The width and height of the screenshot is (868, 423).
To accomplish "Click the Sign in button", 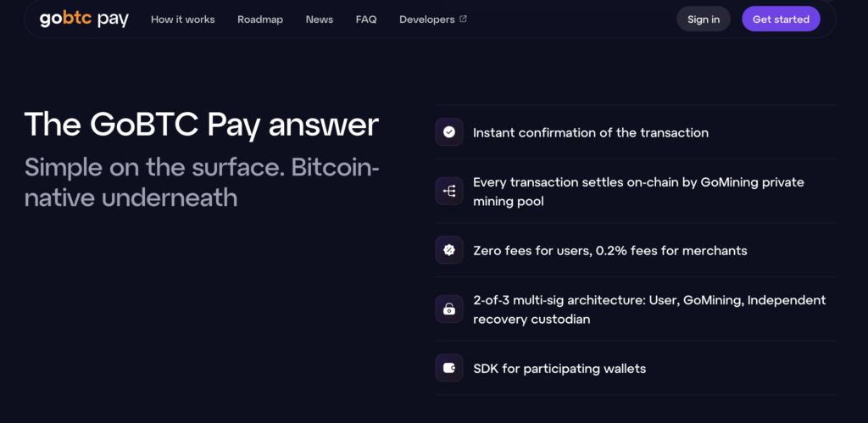I will pyautogui.click(x=704, y=19).
